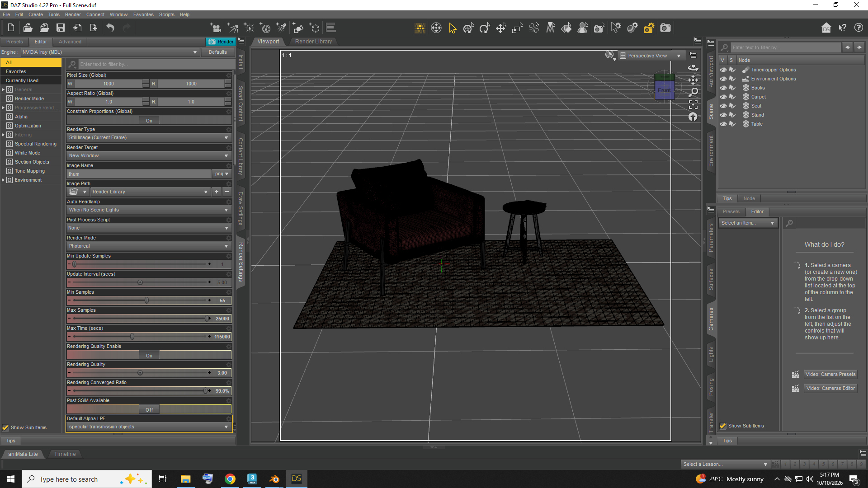Toggle visibility of the Books node
The width and height of the screenshot is (868, 488).
point(723,88)
